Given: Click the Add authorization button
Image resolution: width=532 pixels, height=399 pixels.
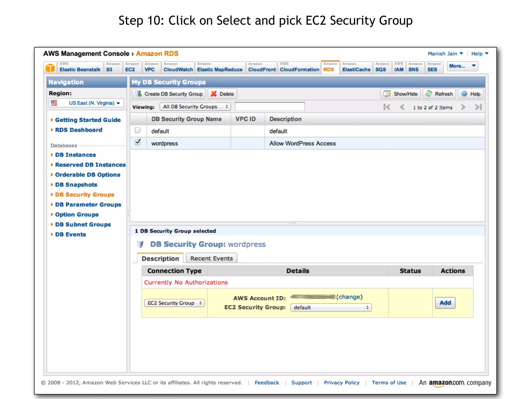Looking at the screenshot, I should [x=445, y=303].
